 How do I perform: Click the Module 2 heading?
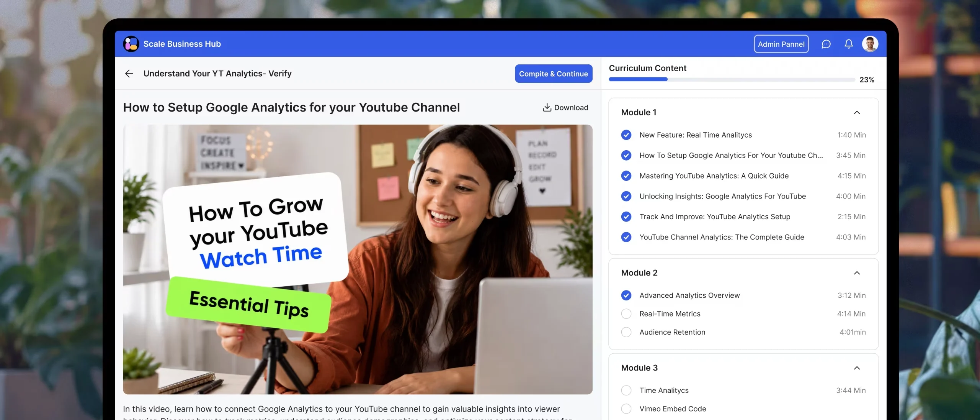pos(639,273)
